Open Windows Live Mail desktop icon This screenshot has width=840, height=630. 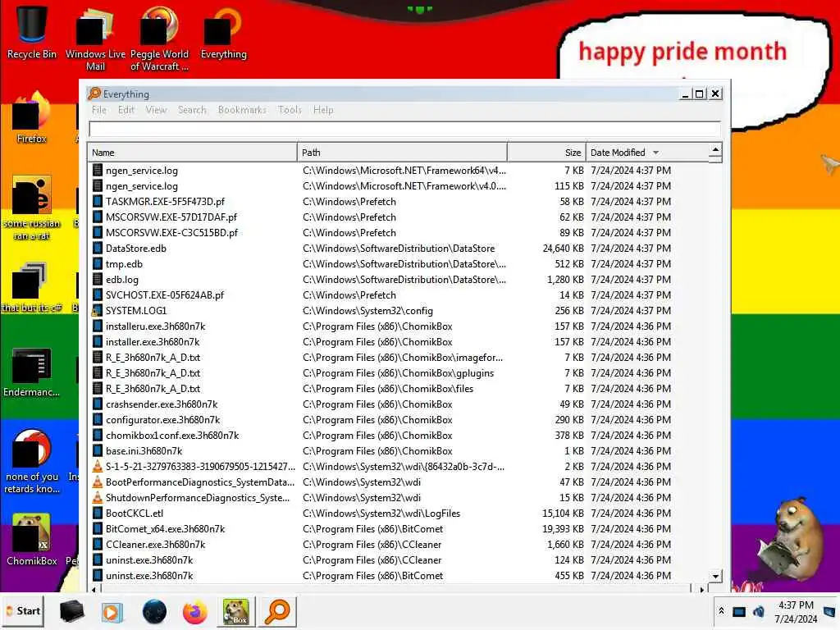coord(95,39)
